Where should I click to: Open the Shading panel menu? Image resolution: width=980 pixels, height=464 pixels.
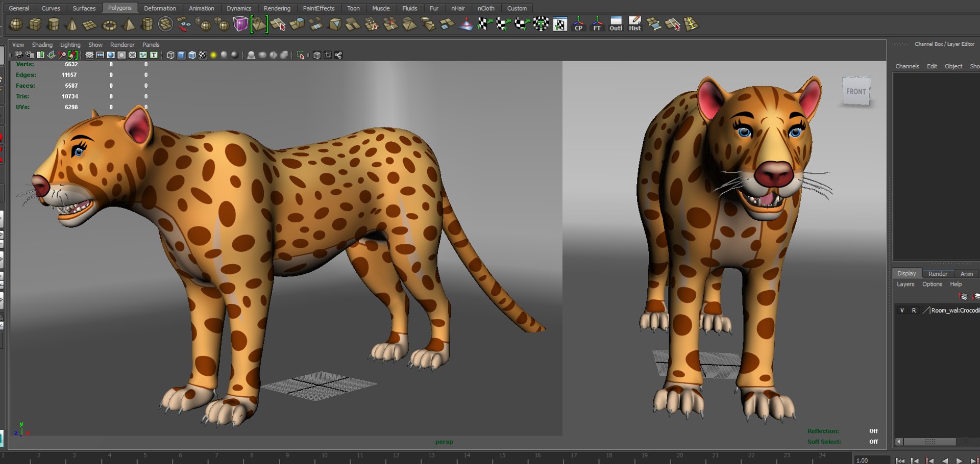point(42,45)
